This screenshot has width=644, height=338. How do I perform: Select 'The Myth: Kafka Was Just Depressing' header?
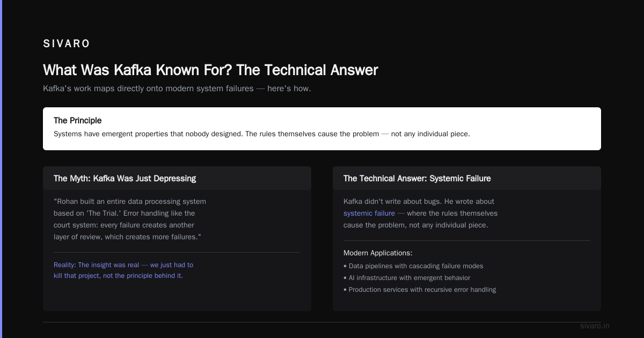click(x=125, y=178)
